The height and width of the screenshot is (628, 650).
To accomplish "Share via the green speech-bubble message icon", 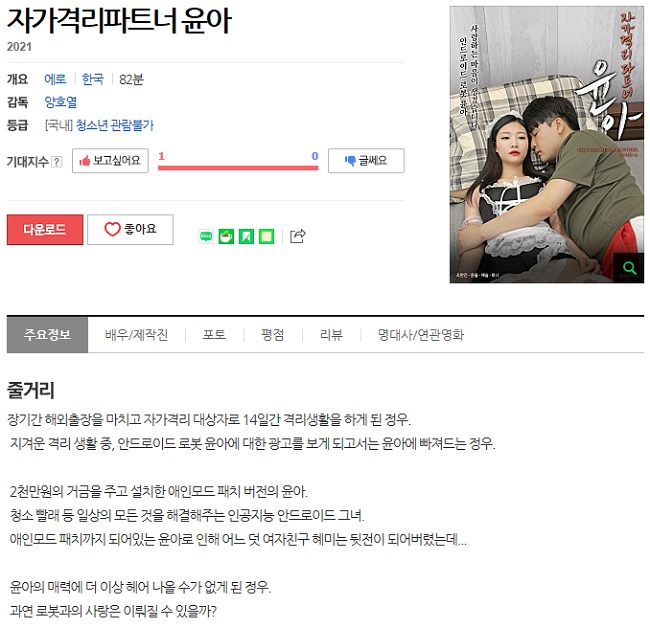I will (x=206, y=236).
